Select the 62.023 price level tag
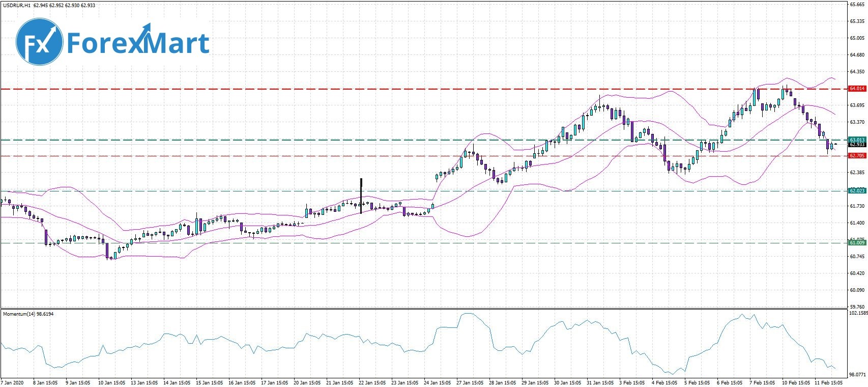The image size is (868, 387). 857,191
